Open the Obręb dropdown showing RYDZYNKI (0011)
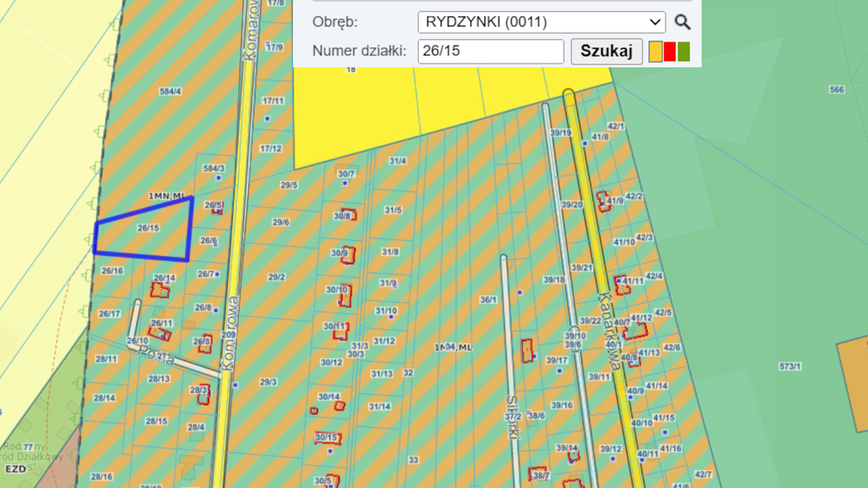The height and width of the screenshot is (488, 868). click(x=541, y=22)
